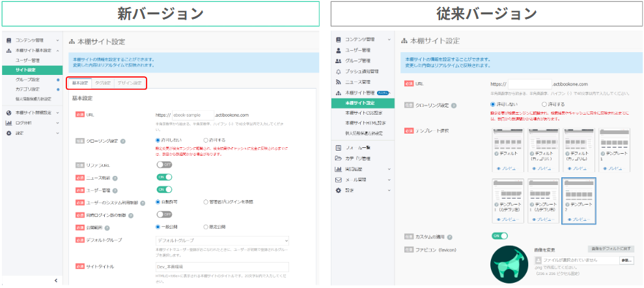644x288 pixels.
Task: Click the RSS icon beside ニュース管理
Action: click(x=339, y=82)
